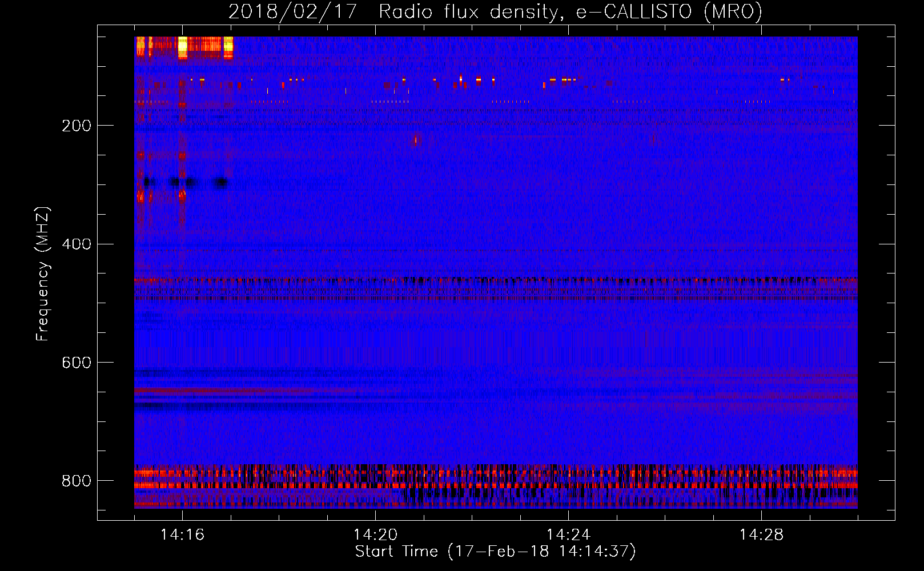924x571 pixels.
Task: Click the 14:20 time tick label
Action: tap(375, 534)
